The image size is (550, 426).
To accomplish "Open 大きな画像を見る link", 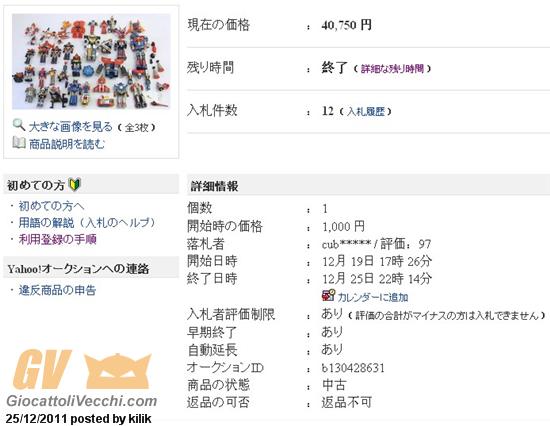I will [71, 127].
